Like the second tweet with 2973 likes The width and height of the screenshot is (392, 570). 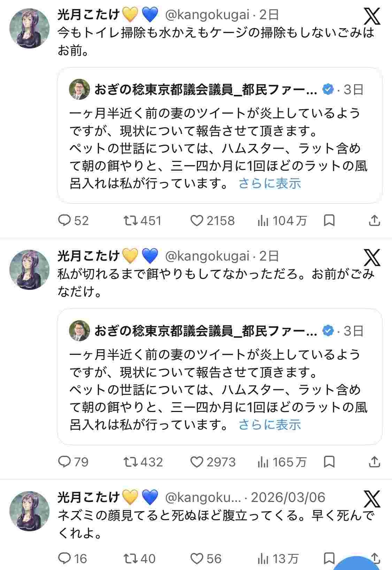coord(197,462)
